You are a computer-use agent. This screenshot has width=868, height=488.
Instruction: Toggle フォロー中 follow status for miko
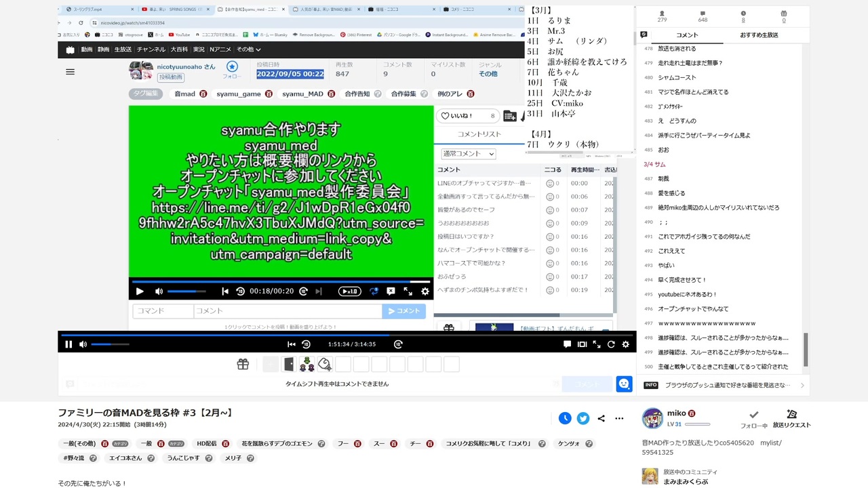[x=753, y=419]
